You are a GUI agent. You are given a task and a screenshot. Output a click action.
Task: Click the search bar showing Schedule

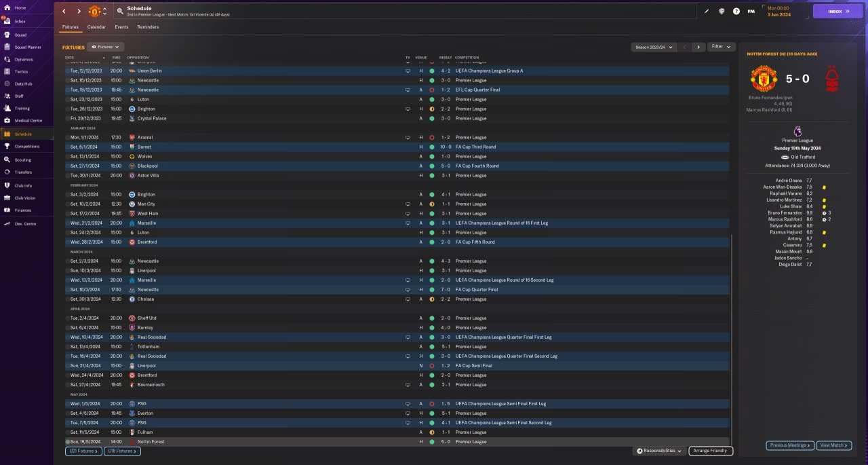pyautogui.click(x=405, y=11)
